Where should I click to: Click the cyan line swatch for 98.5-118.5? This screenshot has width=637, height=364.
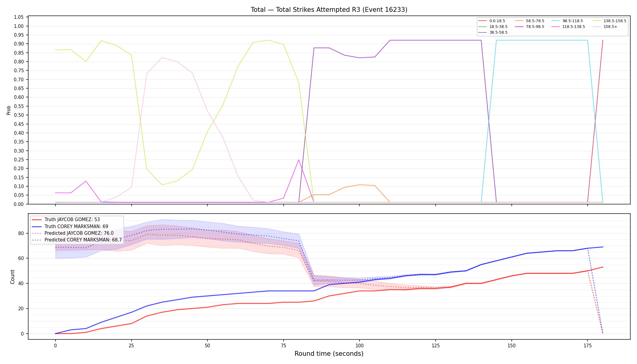(x=555, y=21)
